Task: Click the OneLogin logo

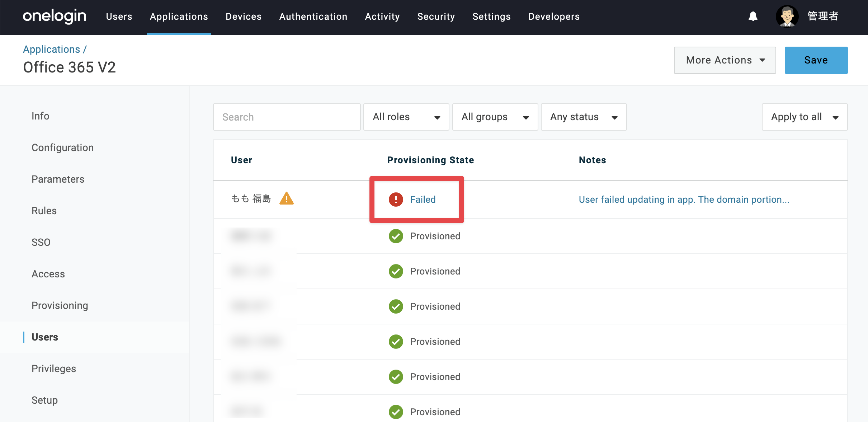Action: pos(55,16)
